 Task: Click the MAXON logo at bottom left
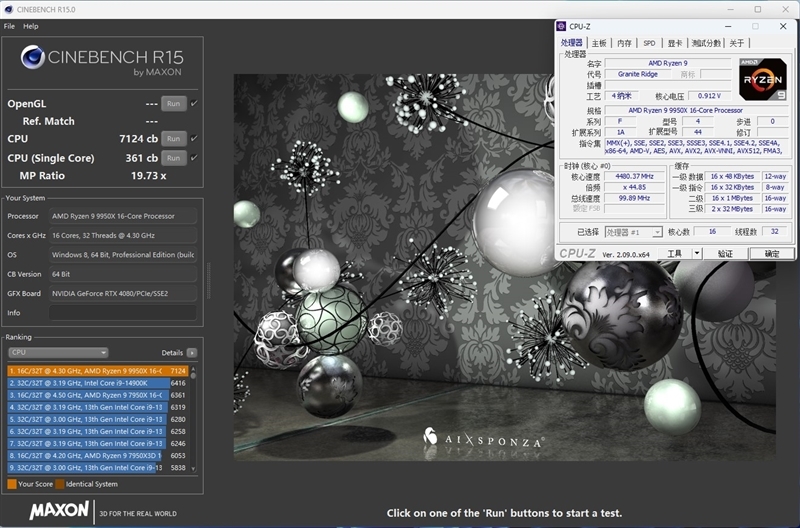(59, 511)
